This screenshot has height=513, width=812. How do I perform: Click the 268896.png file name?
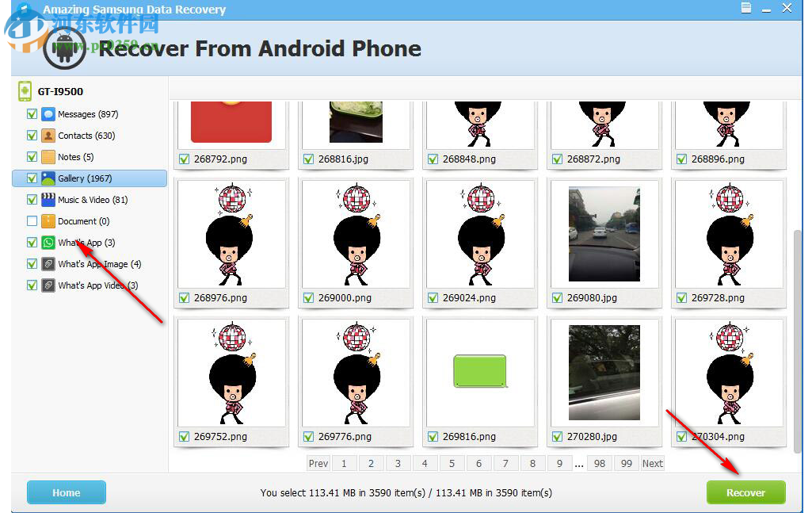tap(718, 159)
